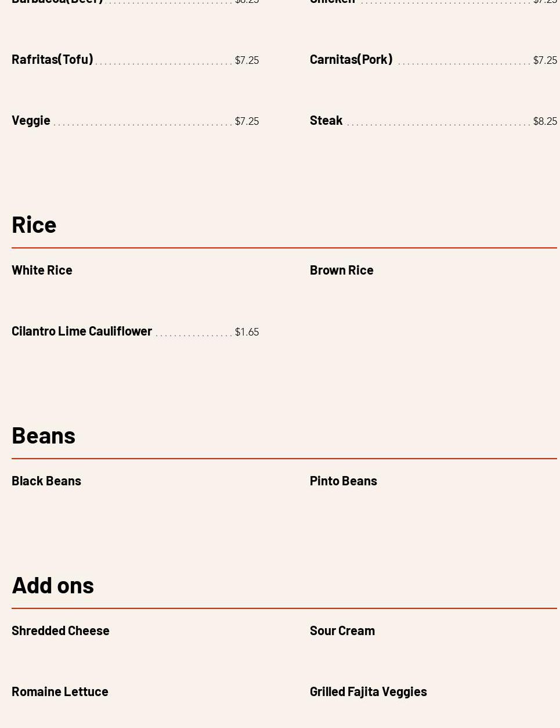The image size is (560, 728).
Task: Select the Steak option
Action: click(326, 120)
